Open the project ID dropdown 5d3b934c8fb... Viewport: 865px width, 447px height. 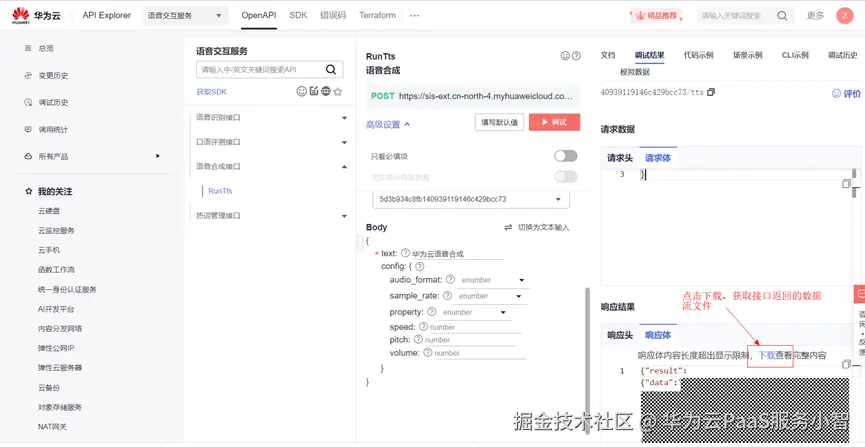pyautogui.click(x=471, y=199)
